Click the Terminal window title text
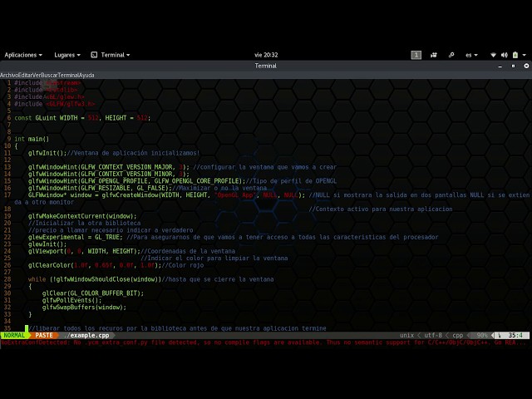 point(266,66)
